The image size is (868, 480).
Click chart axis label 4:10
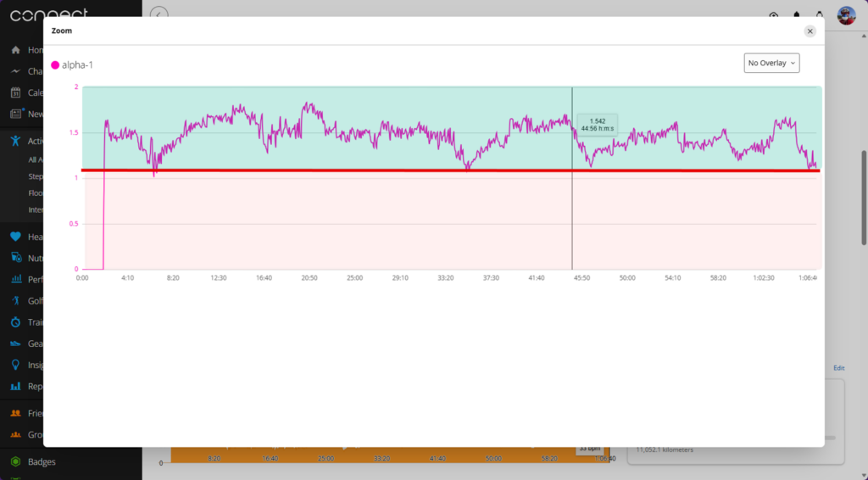tap(127, 278)
